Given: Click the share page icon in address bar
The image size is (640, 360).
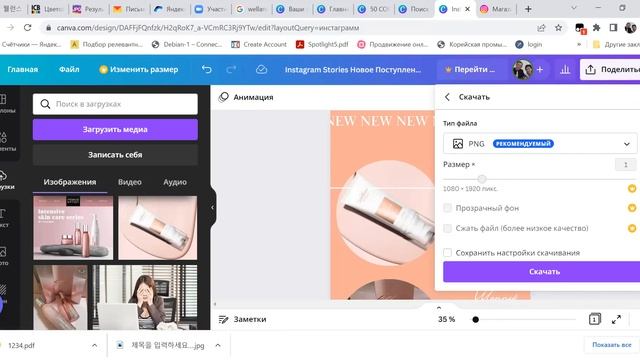Looking at the screenshot, I should (541, 28).
